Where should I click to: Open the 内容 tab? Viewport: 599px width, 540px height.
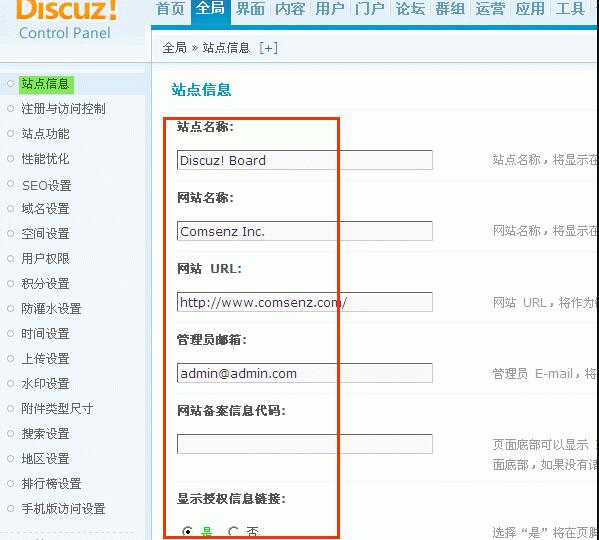(x=290, y=8)
